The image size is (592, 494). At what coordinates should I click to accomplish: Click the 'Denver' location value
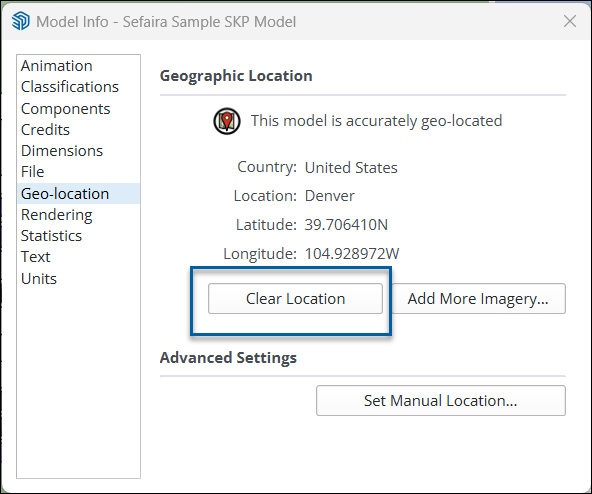pos(330,196)
